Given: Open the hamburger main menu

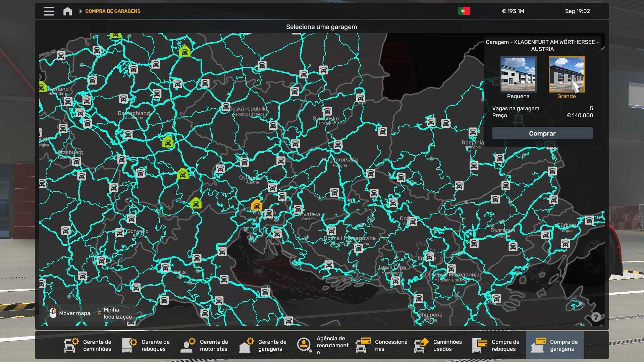Looking at the screenshot, I should coord(49,11).
